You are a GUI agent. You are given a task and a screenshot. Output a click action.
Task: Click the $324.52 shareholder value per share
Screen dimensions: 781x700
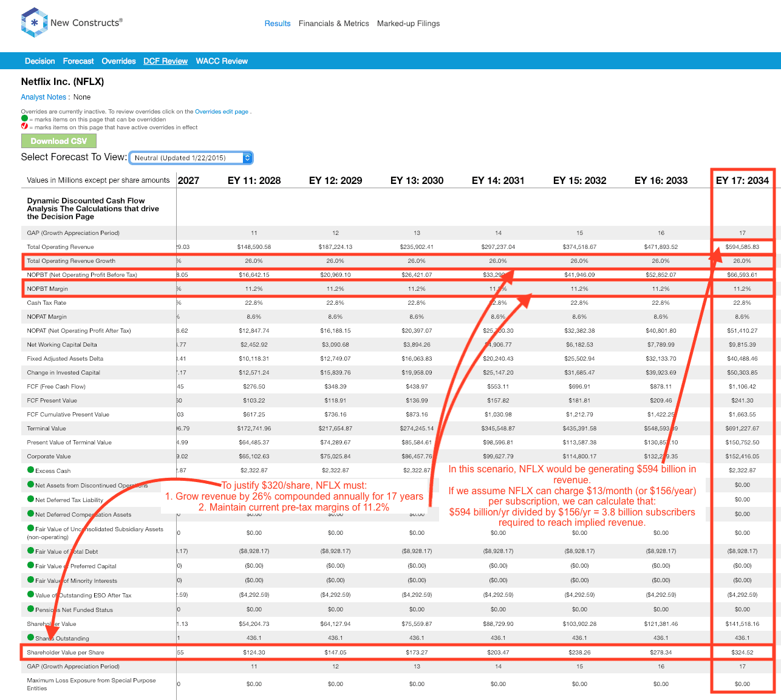pyautogui.click(x=742, y=653)
